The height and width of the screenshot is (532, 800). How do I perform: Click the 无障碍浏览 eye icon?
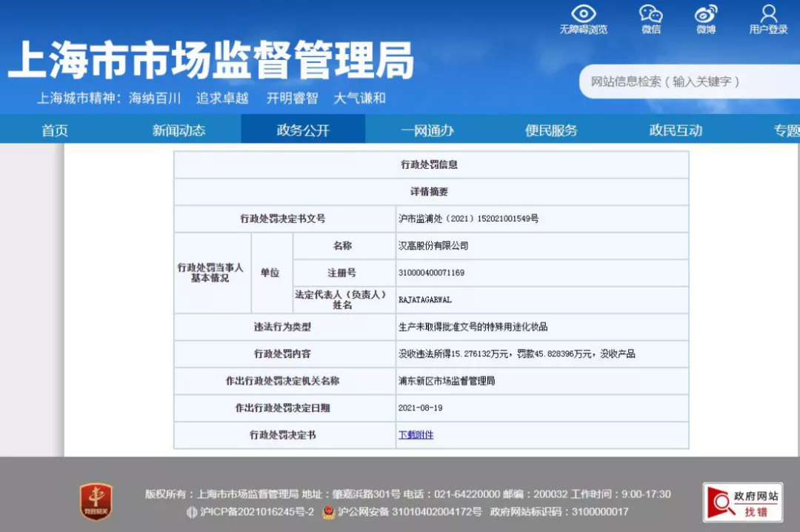coord(583,14)
